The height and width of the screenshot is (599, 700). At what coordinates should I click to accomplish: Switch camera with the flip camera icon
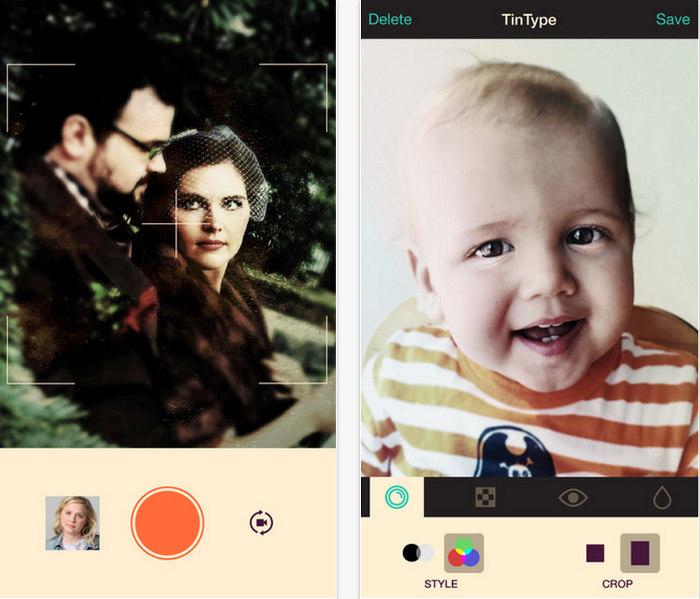[x=261, y=523]
